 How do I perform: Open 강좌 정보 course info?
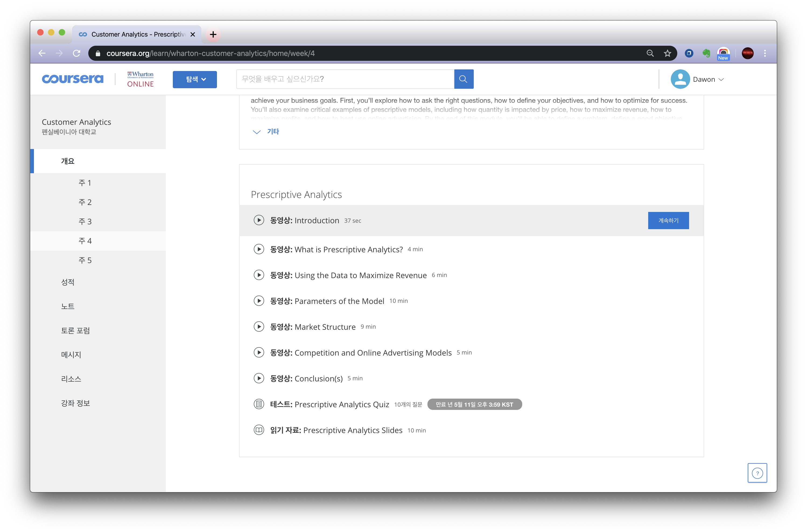point(75,403)
